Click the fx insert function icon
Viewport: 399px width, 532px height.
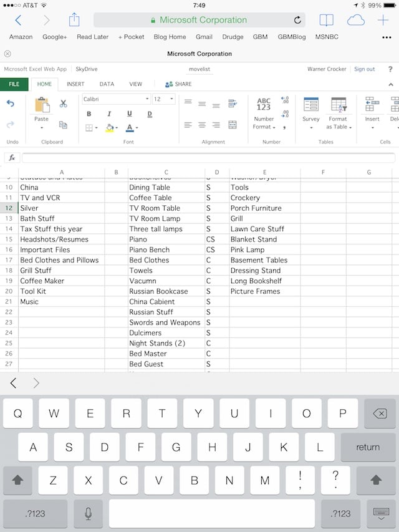coord(12,157)
